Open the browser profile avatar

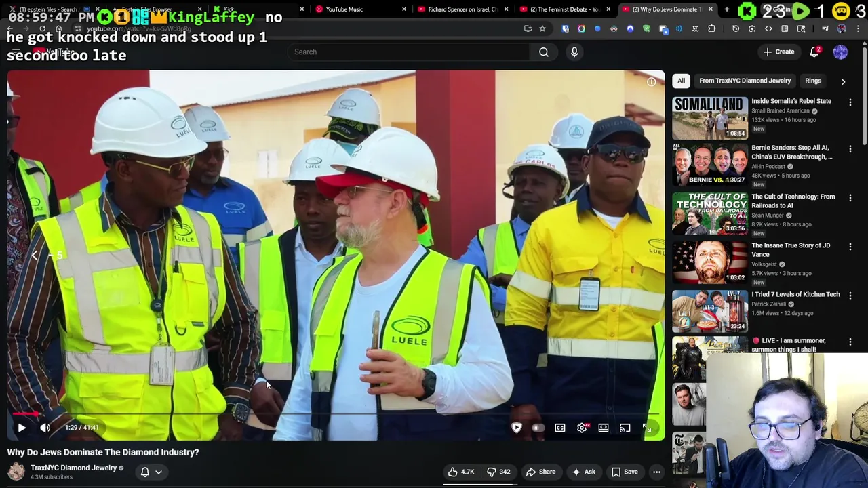[x=842, y=28]
